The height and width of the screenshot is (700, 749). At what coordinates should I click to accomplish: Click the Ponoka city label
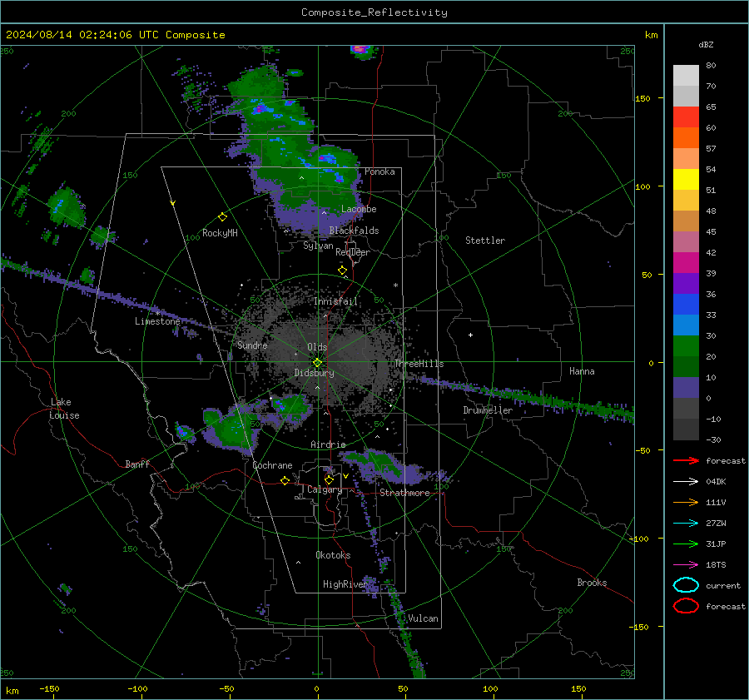(x=379, y=171)
